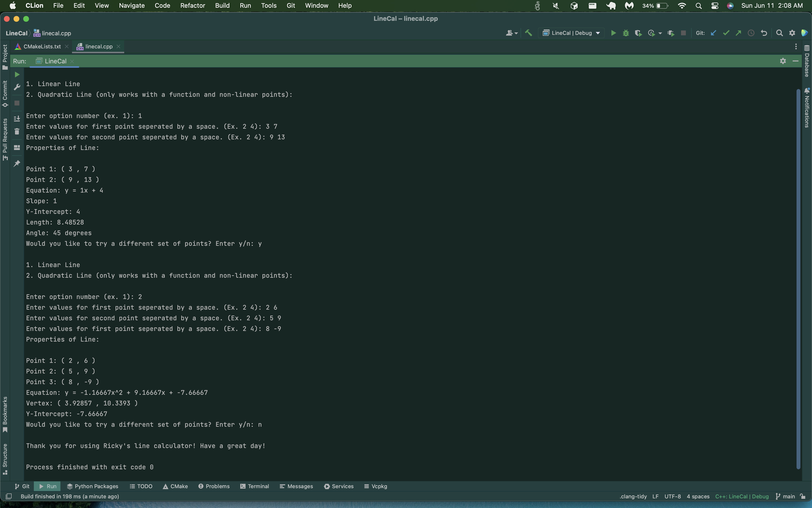The height and width of the screenshot is (508, 812).
Task: Click the stop square in Run panel
Action: (17, 103)
